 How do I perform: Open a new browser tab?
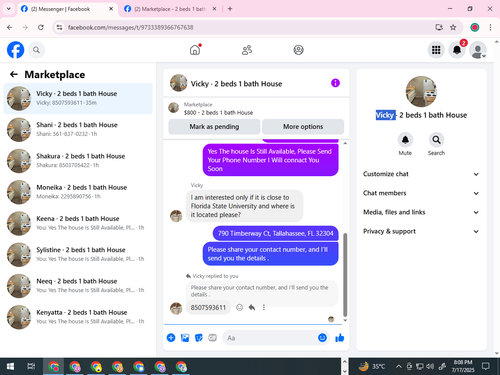tap(230, 9)
